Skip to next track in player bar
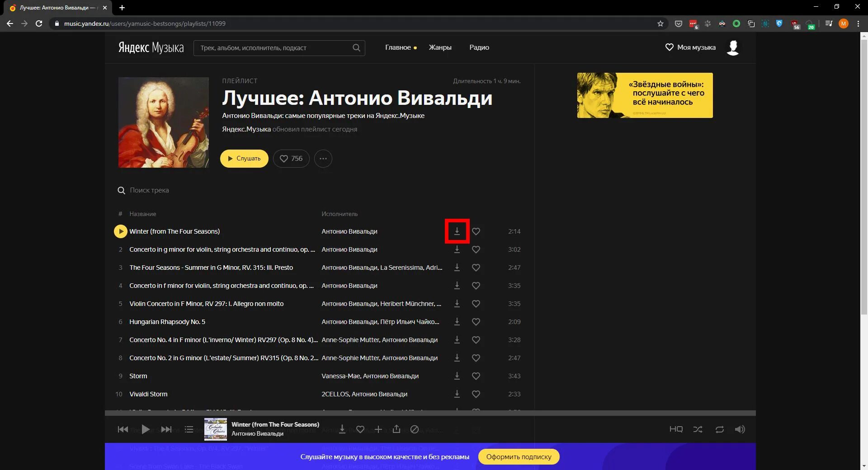The width and height of the screenshot is (868, 470). tap(166, 429)
